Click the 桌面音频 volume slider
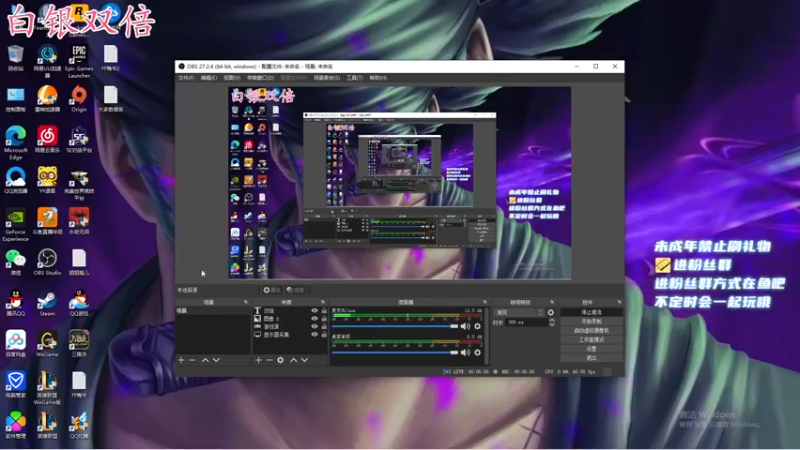800x450 pixels. [395, 352]
